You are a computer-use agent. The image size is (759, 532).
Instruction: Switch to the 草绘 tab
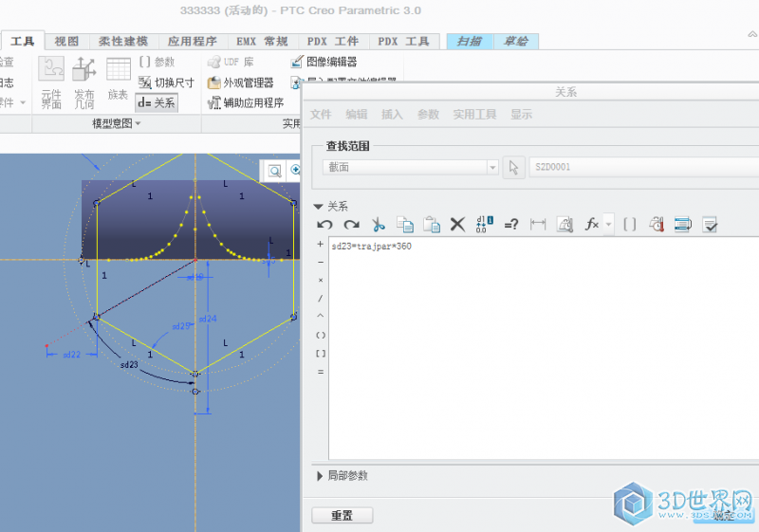(516, 41)
